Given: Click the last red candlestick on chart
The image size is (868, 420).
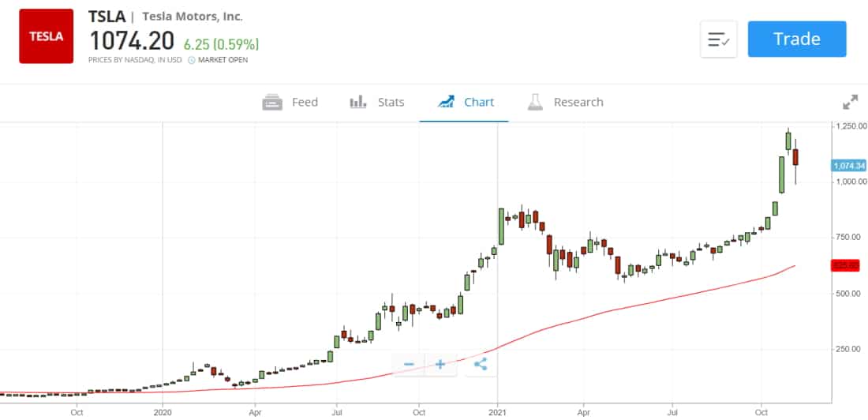Looking at the screenshot, I should pos(795,157).
